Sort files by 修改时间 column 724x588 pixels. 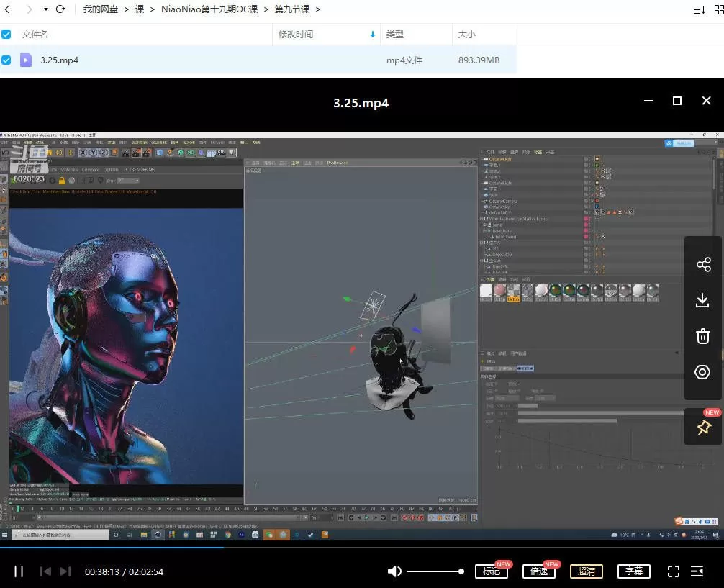coord(296,34)
